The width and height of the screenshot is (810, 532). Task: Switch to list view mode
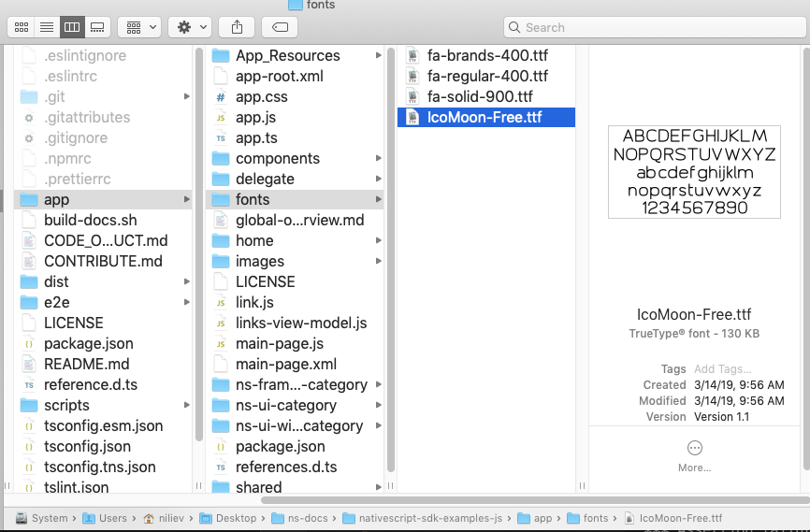coord(47,27)
